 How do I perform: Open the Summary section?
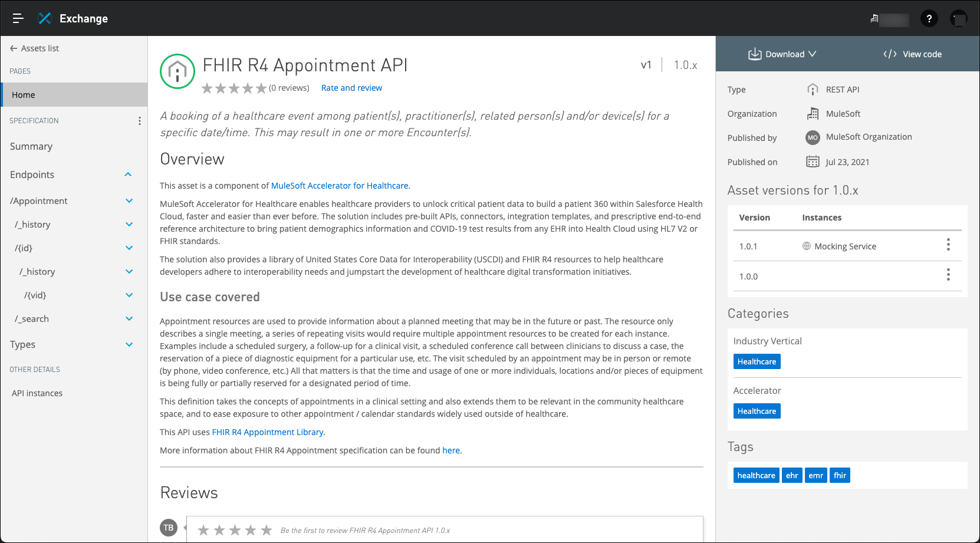coord(31,146)
